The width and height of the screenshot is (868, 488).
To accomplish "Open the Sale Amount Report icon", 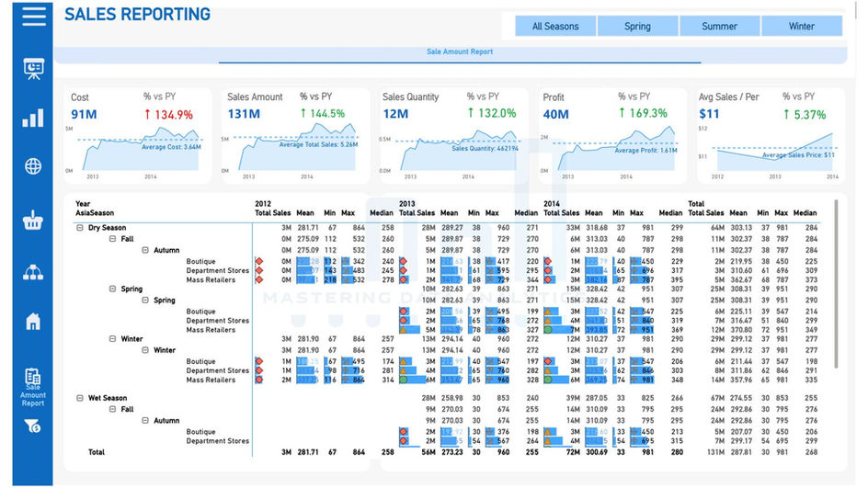I will pyautogui.click(x=33, y=387).
